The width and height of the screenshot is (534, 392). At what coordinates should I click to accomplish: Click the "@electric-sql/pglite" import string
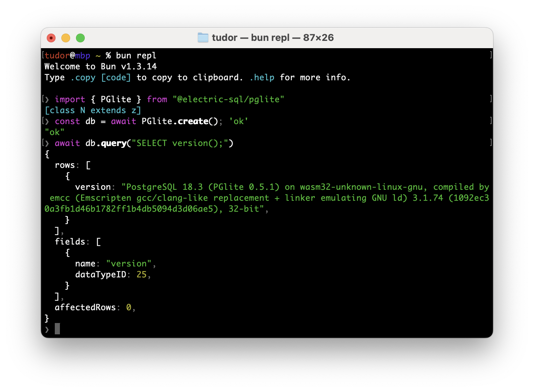coord(228,99)
